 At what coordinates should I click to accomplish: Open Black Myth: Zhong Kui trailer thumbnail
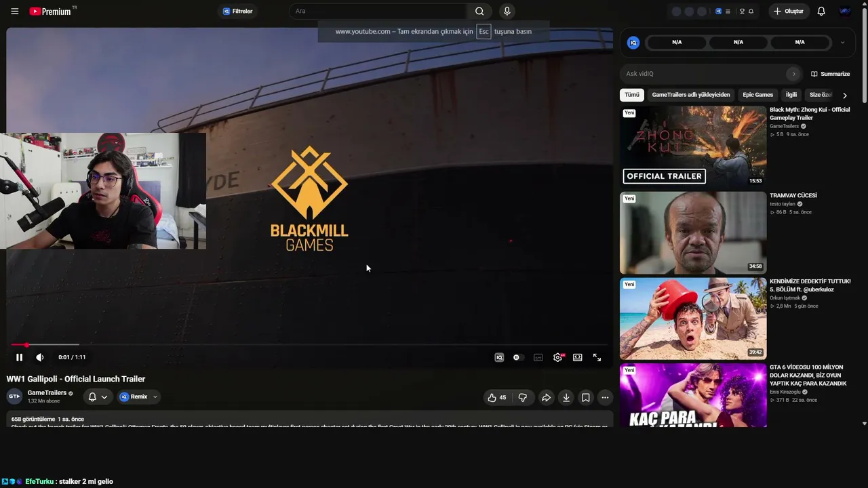click(693, 147)
